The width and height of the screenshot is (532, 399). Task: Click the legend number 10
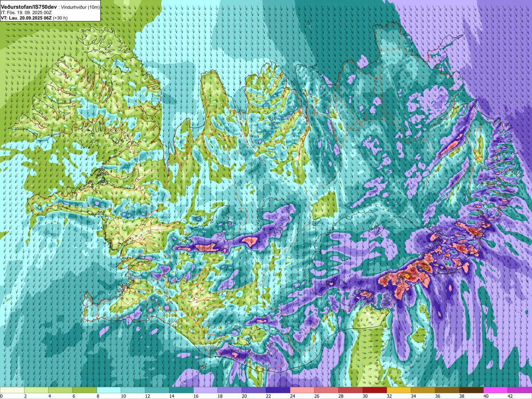point(123,397)
